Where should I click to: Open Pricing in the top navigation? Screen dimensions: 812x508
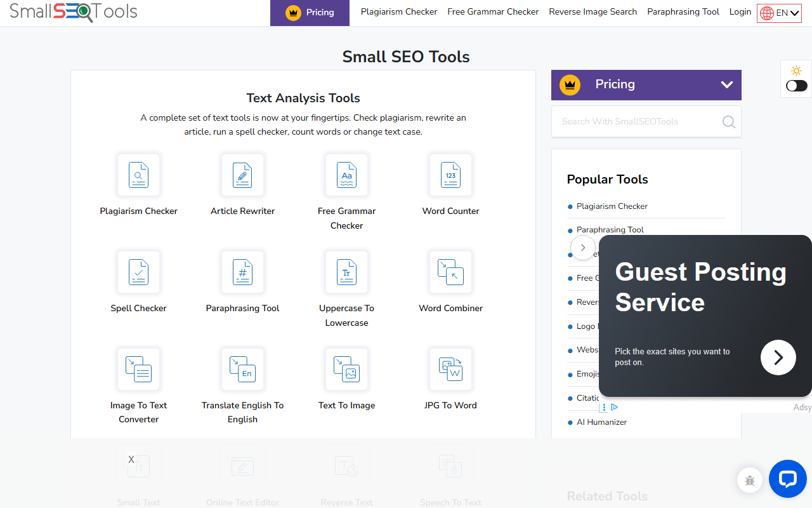point(310,13)
